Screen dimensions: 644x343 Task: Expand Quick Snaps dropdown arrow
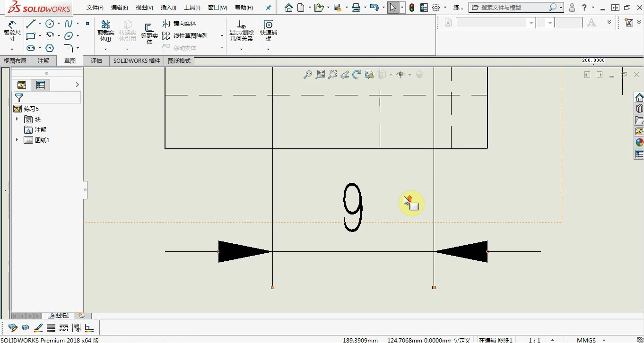(268, 49)
